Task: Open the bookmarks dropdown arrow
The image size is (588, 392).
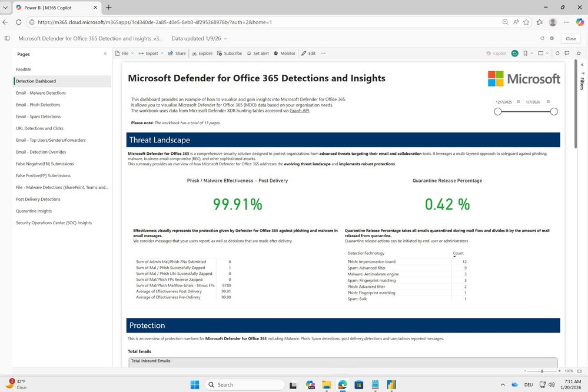Action: [531, 53]
